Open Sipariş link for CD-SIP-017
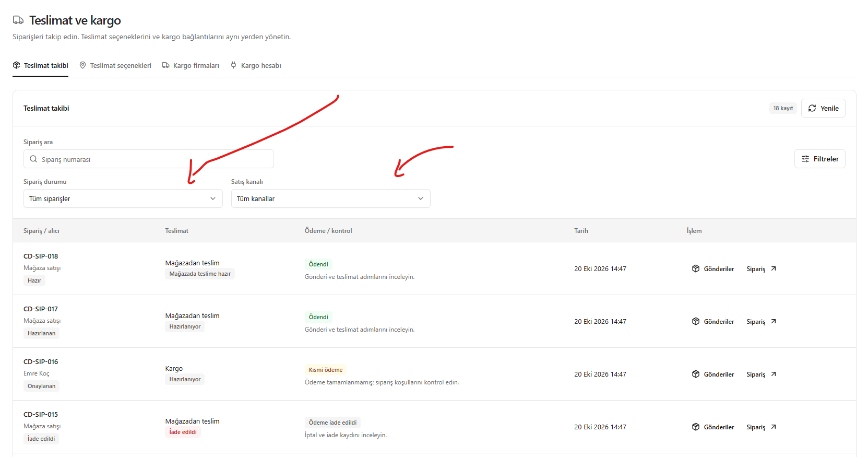Image resolution: width=868 pixels, height=457 pixels. pyautogui.click(x=762, y=321)
